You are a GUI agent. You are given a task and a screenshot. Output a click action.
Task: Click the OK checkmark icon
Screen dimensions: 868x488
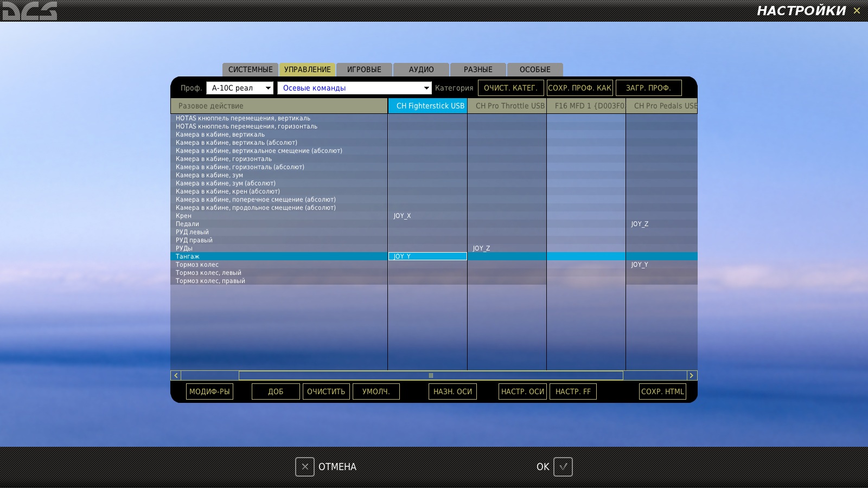click(x=563, y=467)
